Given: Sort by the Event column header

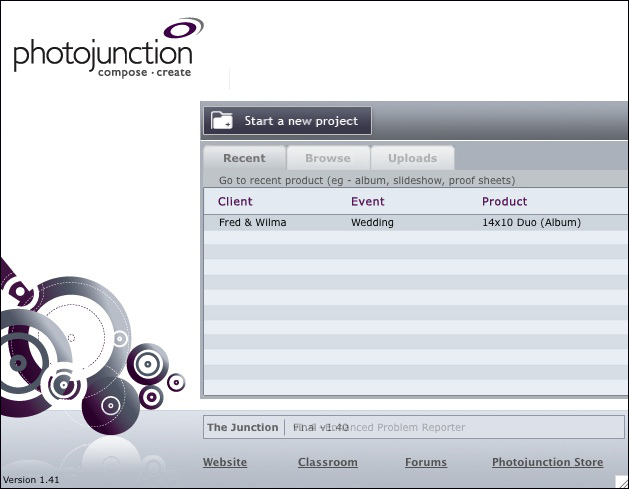Looking at the screenshot, I should [367, 201].
